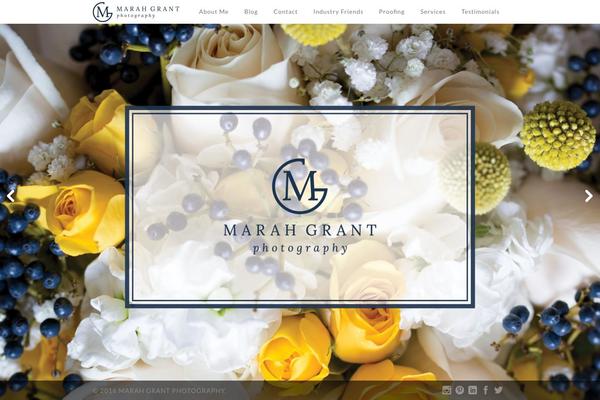Open the LinkedIn icon in footer

click(473, 390)
